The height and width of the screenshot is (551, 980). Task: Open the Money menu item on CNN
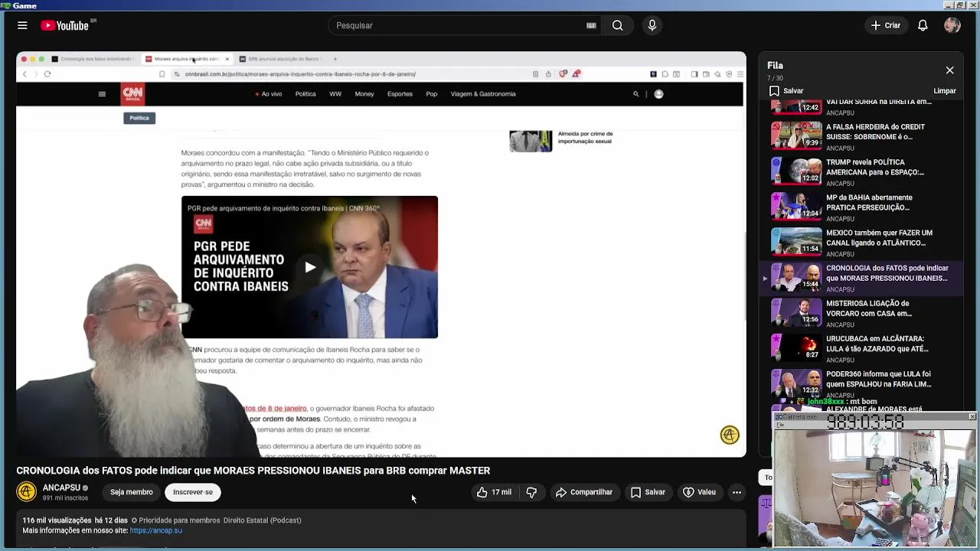(x=364, y=94)
